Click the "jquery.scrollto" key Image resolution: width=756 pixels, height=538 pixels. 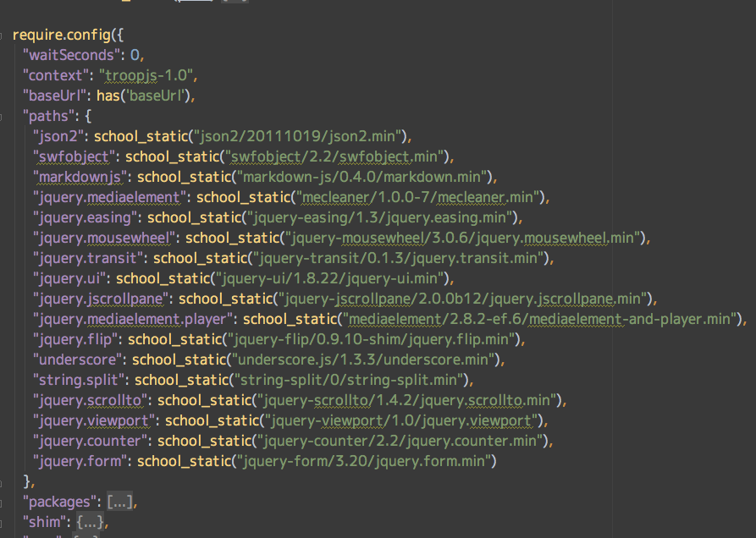pos(90,400)
